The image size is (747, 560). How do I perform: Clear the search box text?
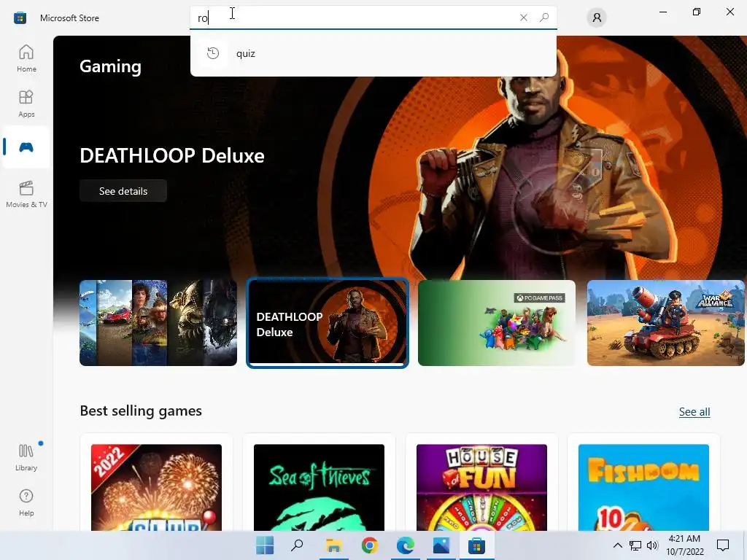tap(524, 17)
